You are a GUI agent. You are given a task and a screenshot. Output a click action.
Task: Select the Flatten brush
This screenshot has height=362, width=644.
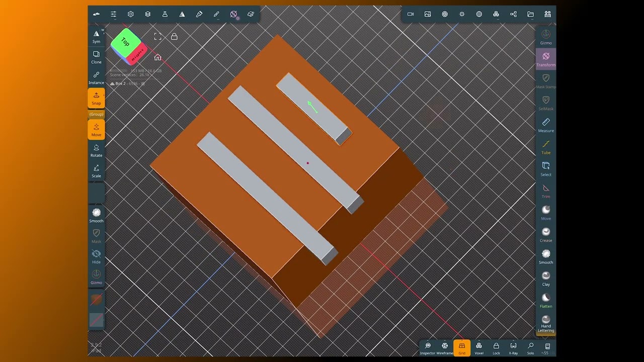546,301
